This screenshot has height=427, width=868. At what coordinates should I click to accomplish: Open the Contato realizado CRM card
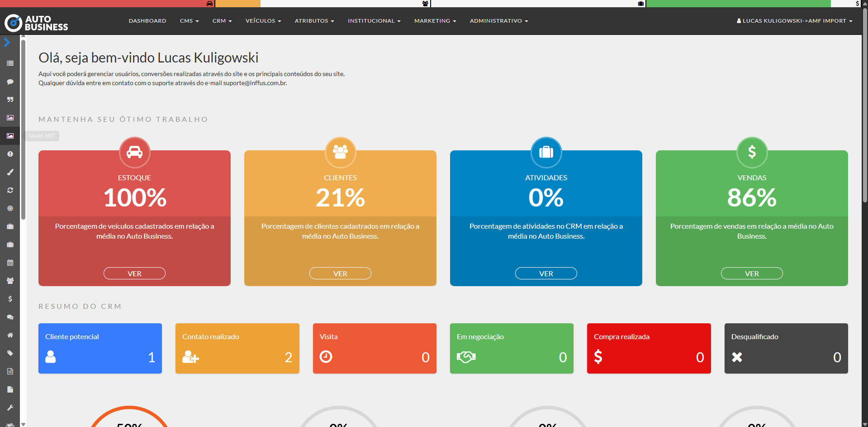pos(237,348)
